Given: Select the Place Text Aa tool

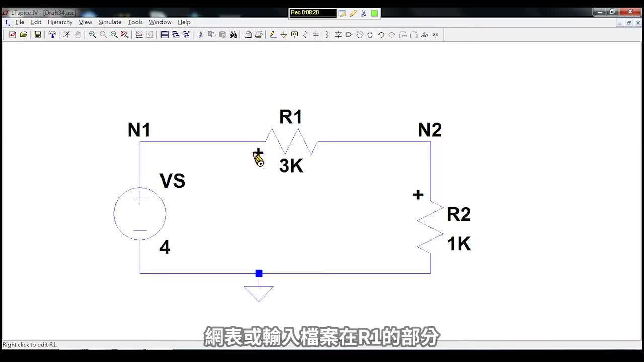Looking at the screenshot, I should click(424, 35).
